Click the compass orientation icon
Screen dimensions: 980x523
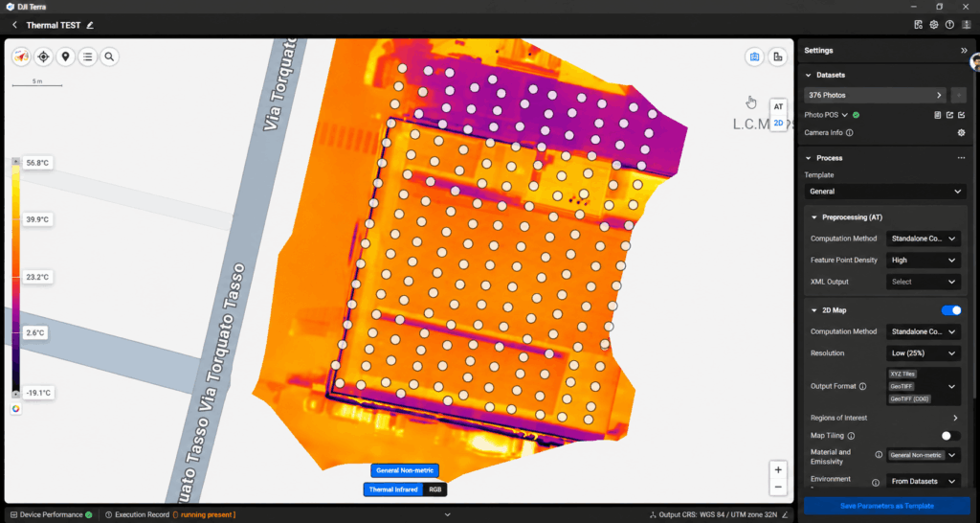tap(22, 57)
